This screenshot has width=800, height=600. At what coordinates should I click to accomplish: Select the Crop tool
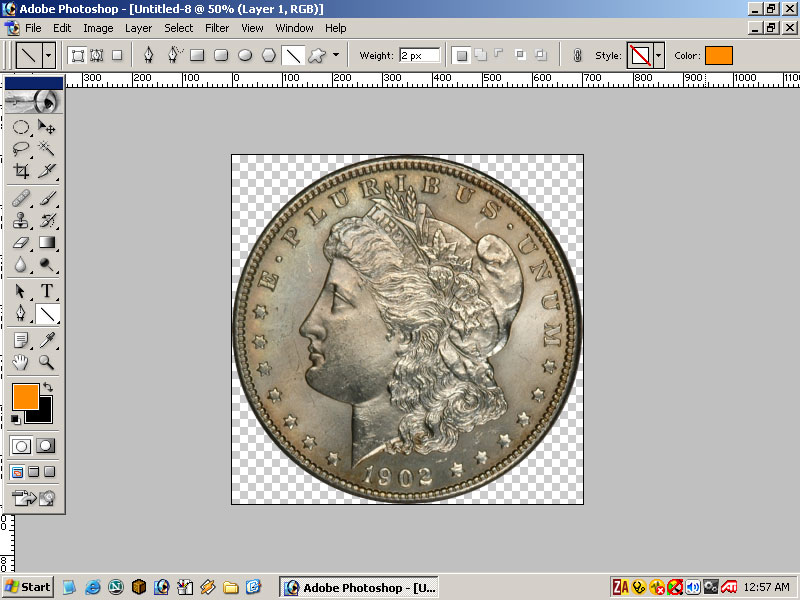coord(21,171)
